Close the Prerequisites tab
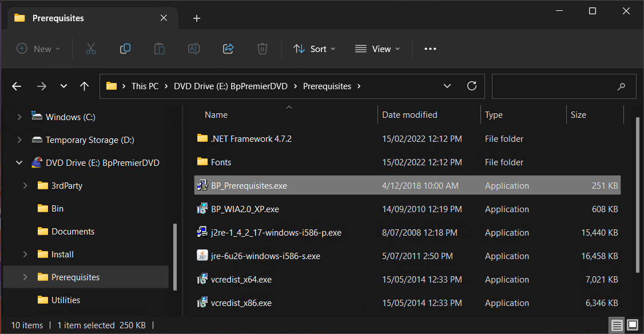The height and width of the screenshot is (334, 644). 164,18
